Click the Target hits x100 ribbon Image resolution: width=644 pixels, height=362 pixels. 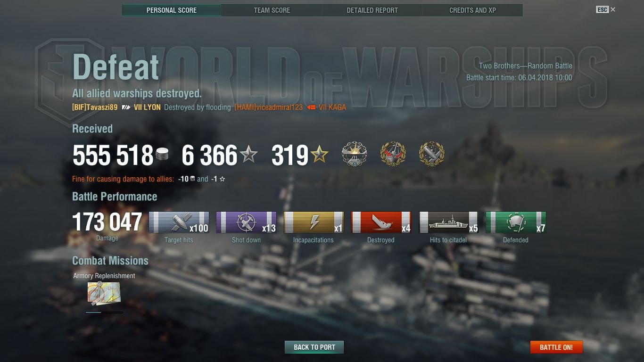point(179,222)
